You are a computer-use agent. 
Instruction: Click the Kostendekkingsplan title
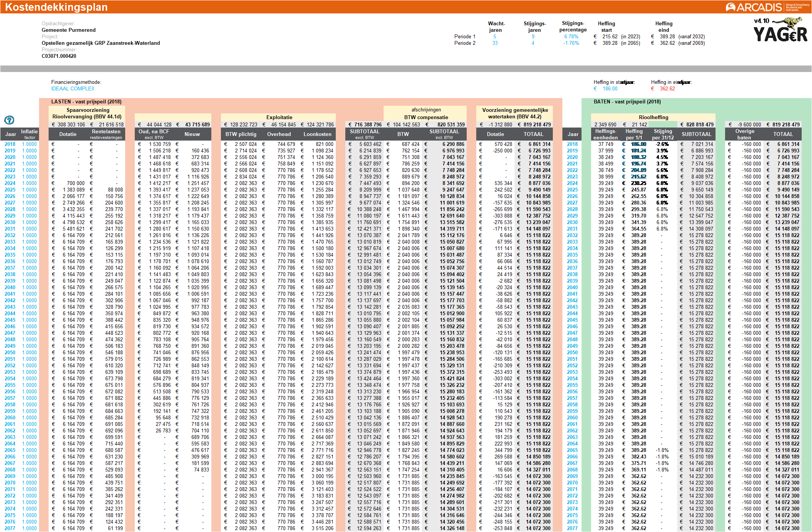pos(56,7)
